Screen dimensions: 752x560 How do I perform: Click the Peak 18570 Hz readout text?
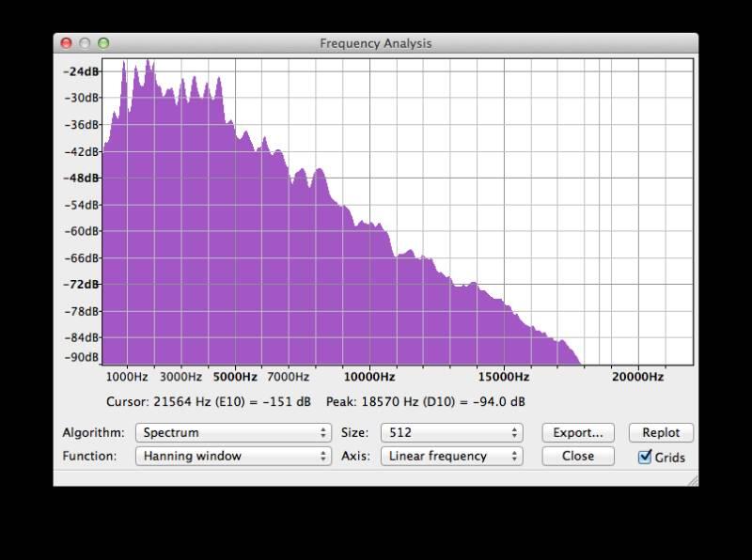point(425,402)
